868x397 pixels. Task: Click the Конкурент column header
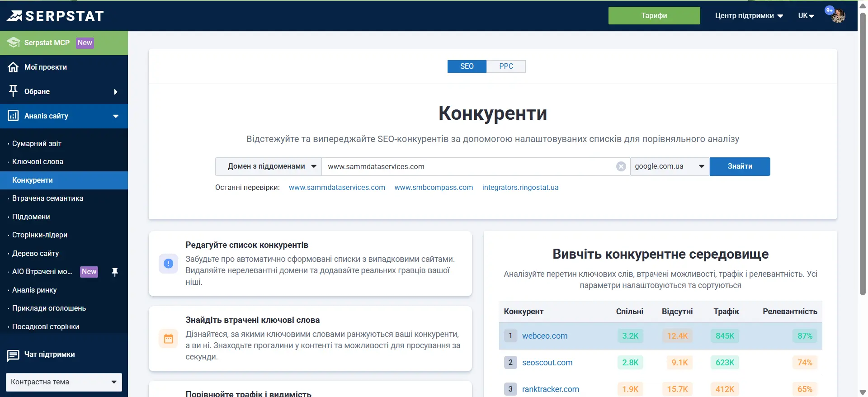524,312
